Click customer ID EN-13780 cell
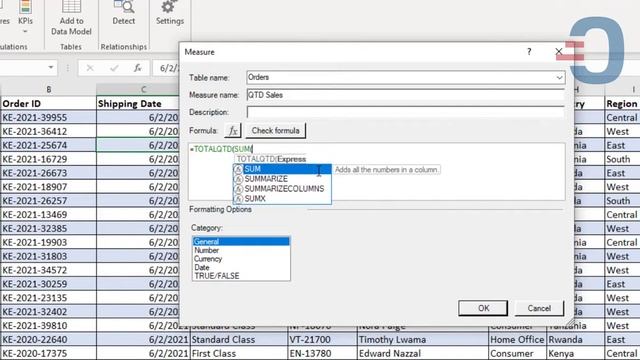640x360 pixels. pos(322,353)
